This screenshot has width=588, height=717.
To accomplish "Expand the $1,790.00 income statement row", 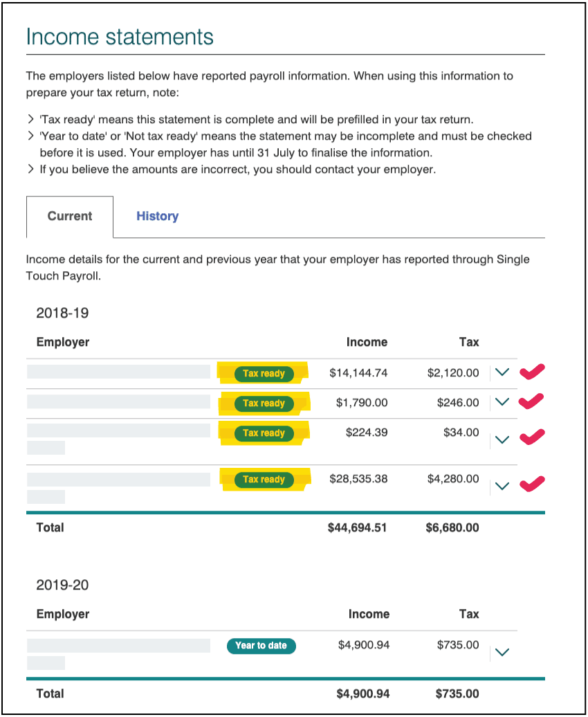I will coord(503,402).
